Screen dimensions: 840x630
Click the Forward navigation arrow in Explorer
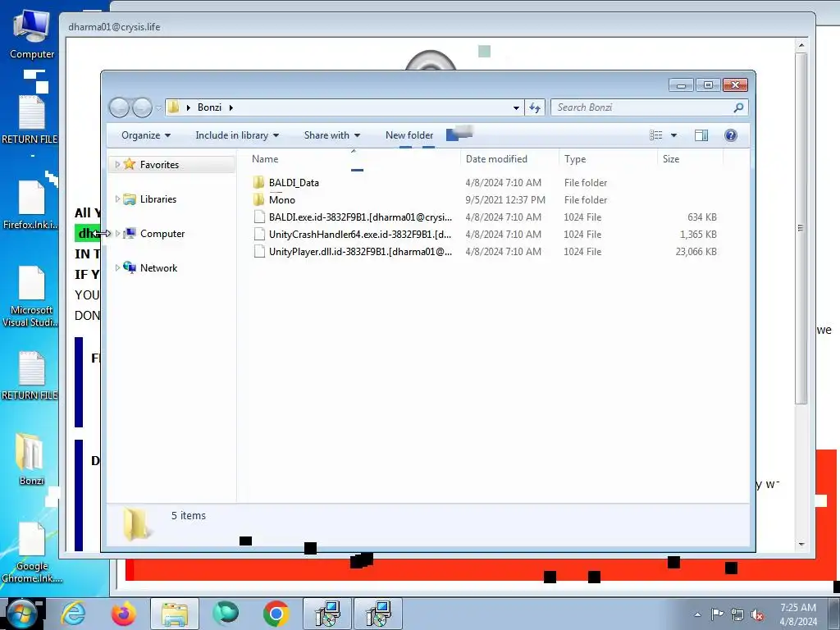(142, 107)
